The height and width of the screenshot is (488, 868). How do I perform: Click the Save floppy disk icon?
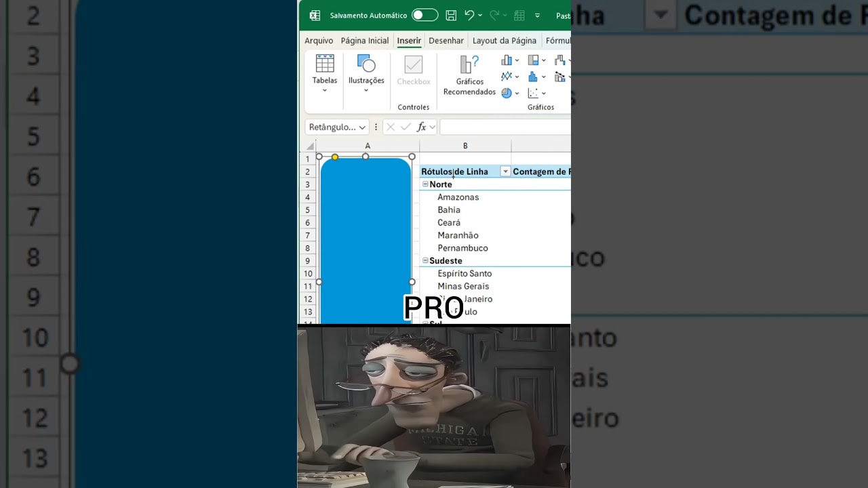(451, 15)
